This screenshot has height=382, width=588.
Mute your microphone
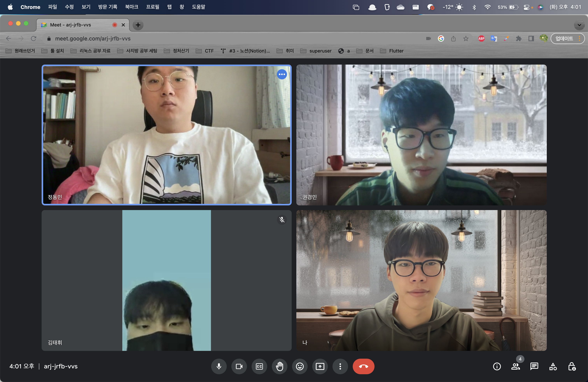(x=219, y=366)
